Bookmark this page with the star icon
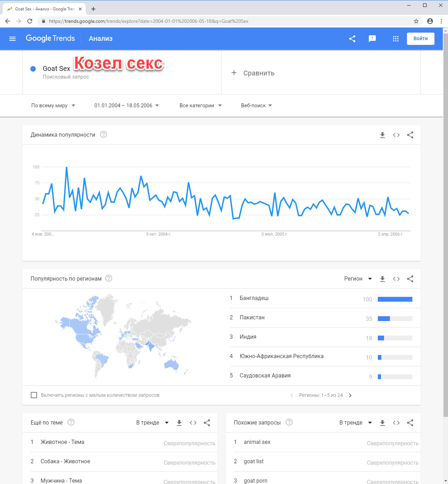Viewport: 448px width, 484px height. (x=416, y=21)
